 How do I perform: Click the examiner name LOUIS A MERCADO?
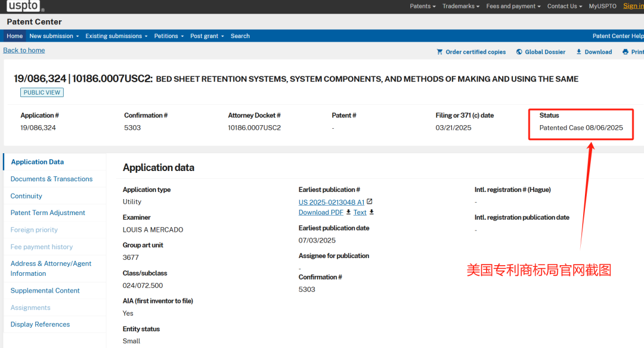[x=153, y=230]
